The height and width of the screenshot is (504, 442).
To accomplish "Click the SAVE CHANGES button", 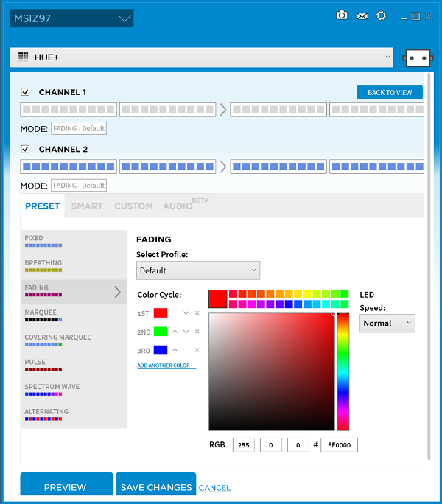I will point(155,487).
